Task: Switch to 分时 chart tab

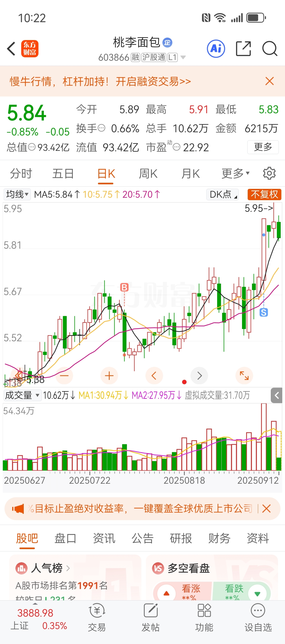Action: (x=21, y=173)
